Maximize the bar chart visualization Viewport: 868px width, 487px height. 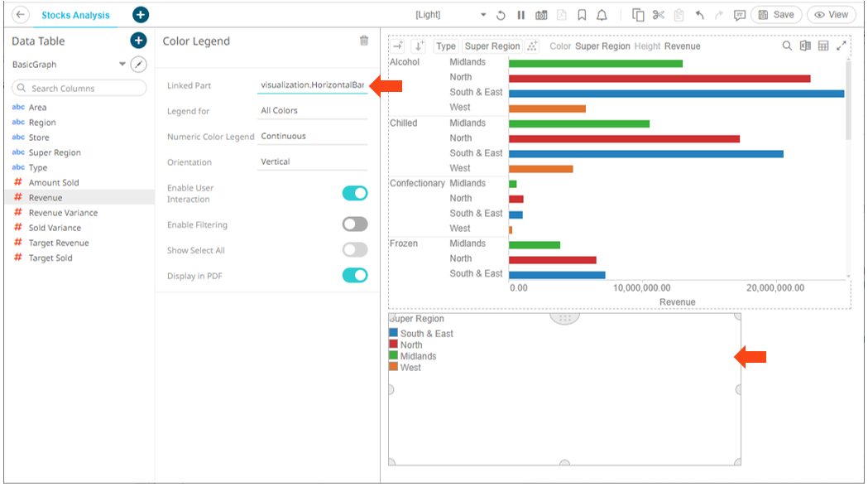pyautogui.click(x=842, y=46)
